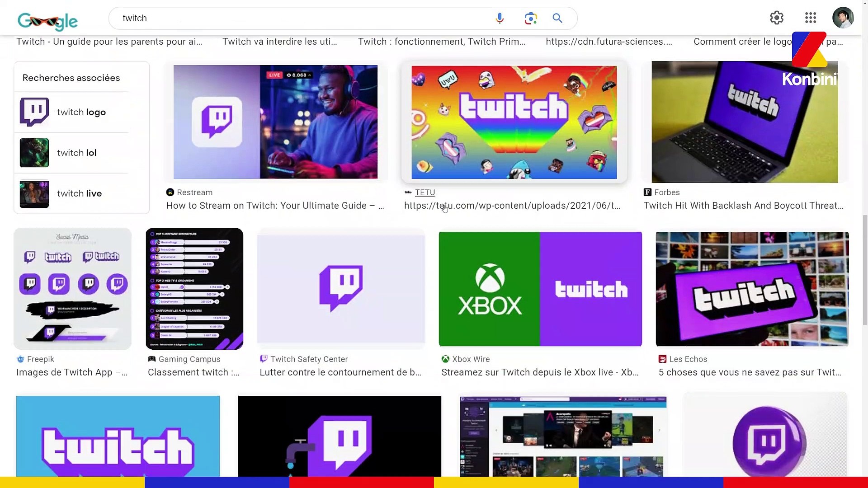Open Xbox Twitch image result
Viewport: 868px width, 488px height.
point(540,289)
